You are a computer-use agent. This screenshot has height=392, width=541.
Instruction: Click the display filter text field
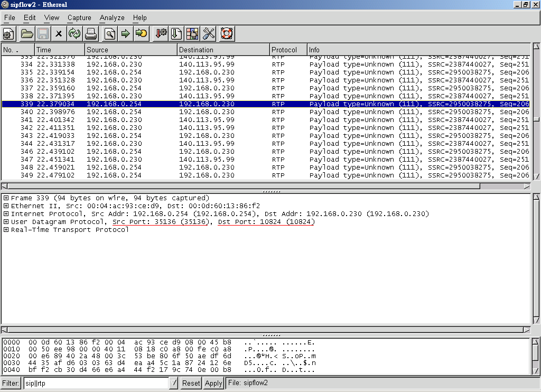pyautogui.click(x=95, y=383)
